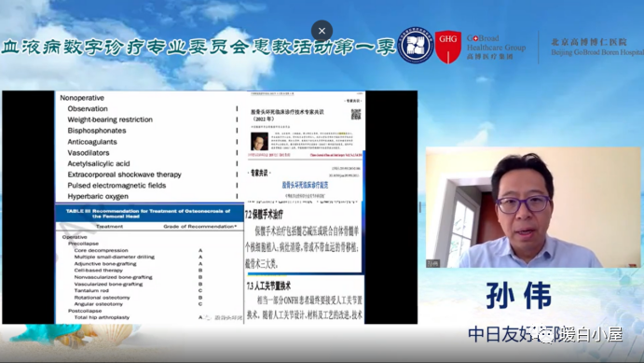Click the heading '7.3 人工关节置换术'
Viewport: 644px width, 363px height.
[269, 286]
